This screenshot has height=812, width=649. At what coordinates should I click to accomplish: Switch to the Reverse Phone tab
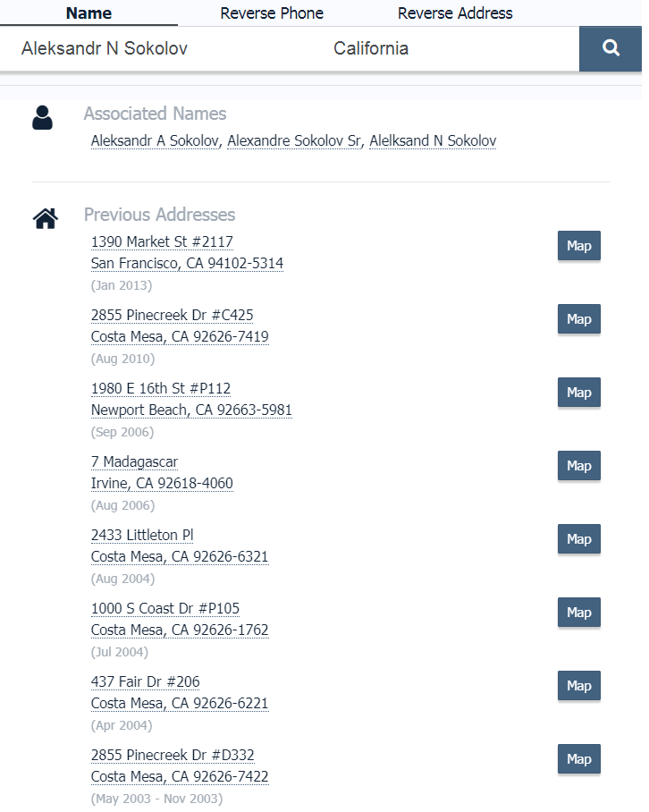point(272,13)
